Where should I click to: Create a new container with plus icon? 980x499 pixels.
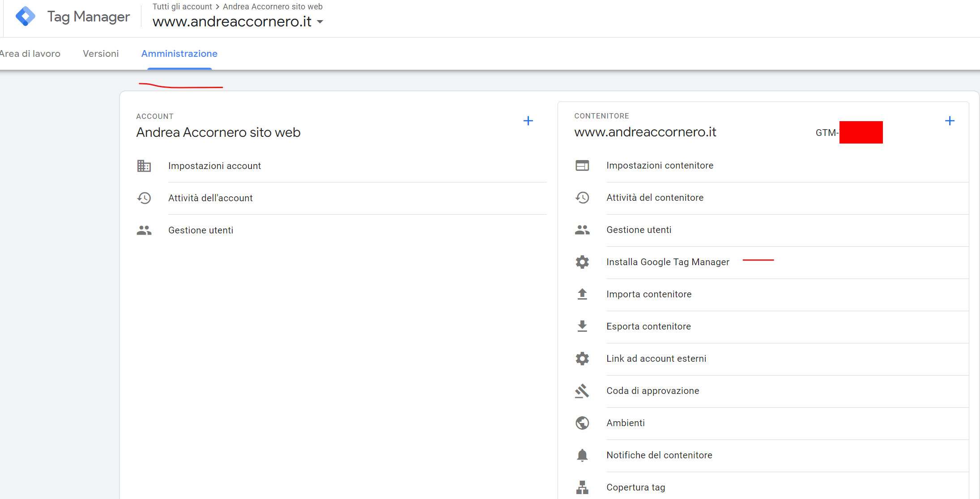tap(950, 121)
